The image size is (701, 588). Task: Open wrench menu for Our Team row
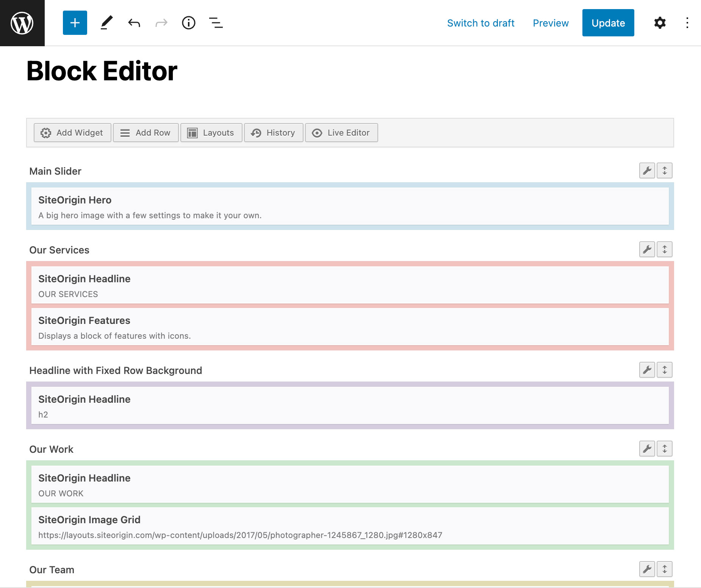(647, 569)
